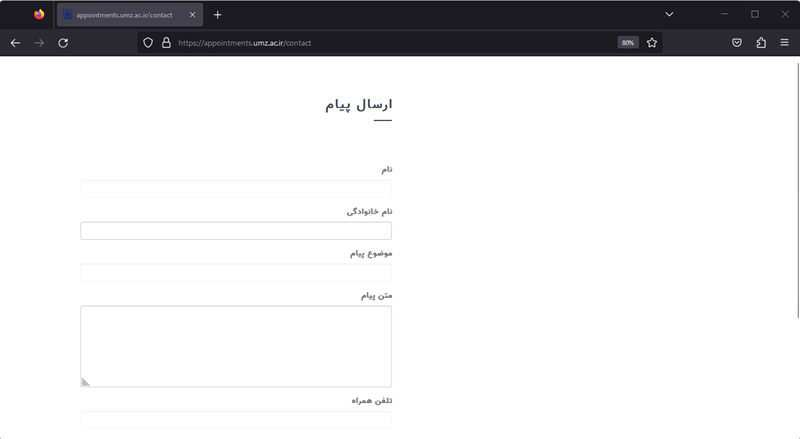Close the appointments.umz.ac.ir/contact tab
This screenshot has height=439, width=800.
[x=192, y=15]
